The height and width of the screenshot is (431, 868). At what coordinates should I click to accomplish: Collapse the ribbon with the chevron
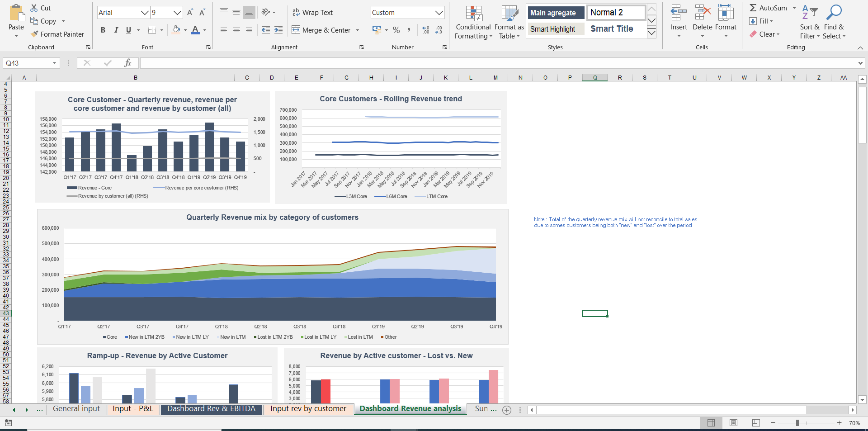tap(860, 47)
